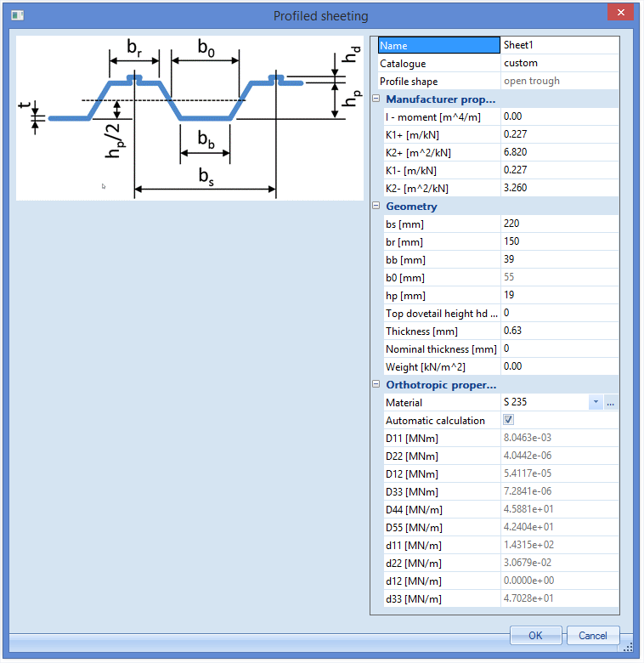Image resolution: width=644 pixels, height=663 pixels.
Task: Click the profile sheeting diagram image
Action: click(189, 118)
